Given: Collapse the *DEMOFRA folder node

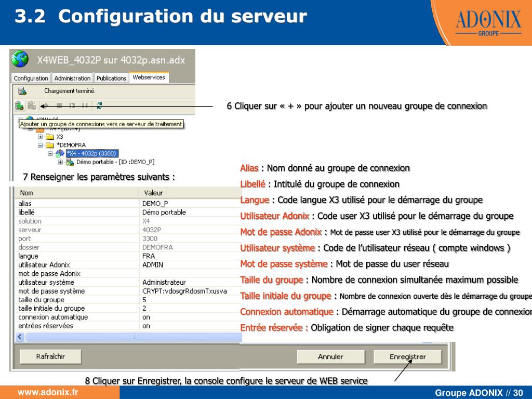Looking at the screenshot, I should click(x=40, y=145).
